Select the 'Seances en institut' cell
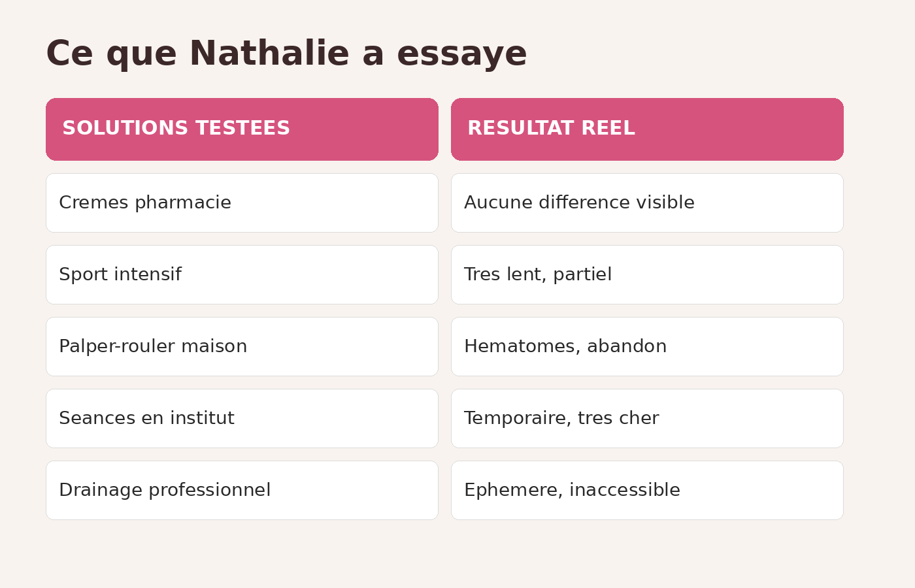Viewport: 915px width, 588px height. (242, 418)
